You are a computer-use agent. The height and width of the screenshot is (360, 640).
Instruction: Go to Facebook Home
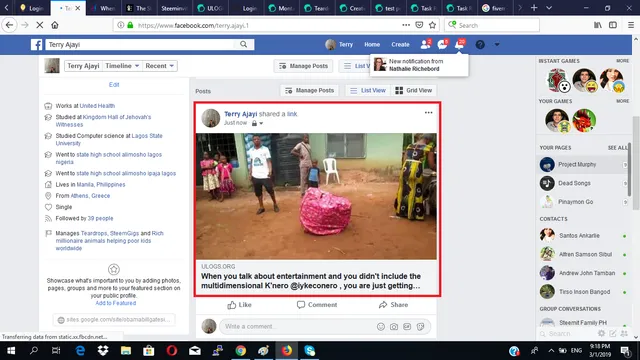(x=372, y=44)
